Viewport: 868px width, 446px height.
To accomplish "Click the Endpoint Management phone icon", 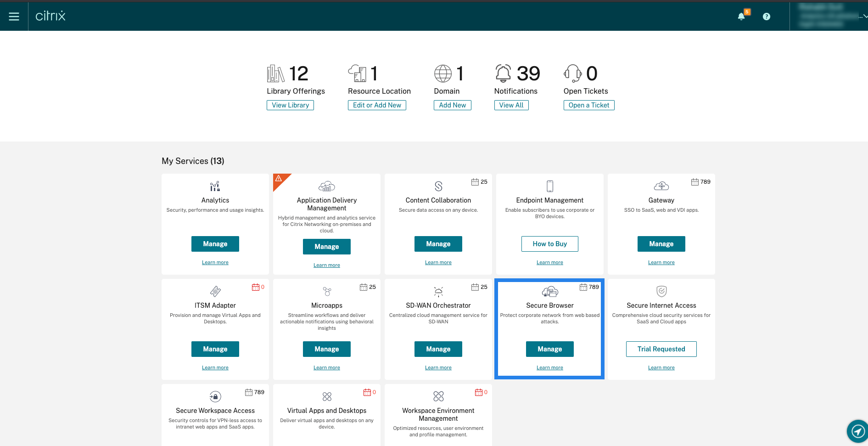I will coord(550,186).
